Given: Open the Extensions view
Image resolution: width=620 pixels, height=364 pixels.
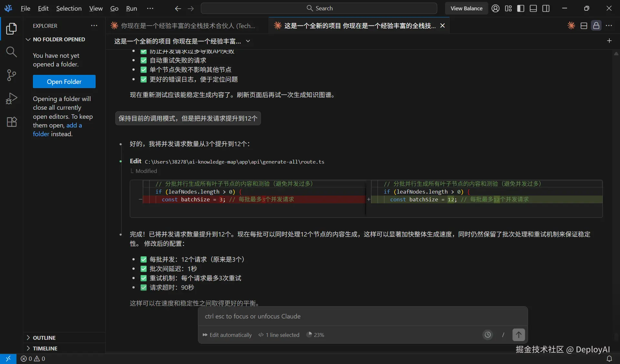Looking at the screenshot, I should pos(12,122).
